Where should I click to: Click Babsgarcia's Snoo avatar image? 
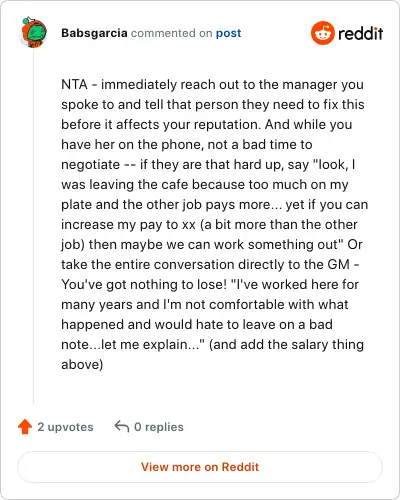point(34,32)
